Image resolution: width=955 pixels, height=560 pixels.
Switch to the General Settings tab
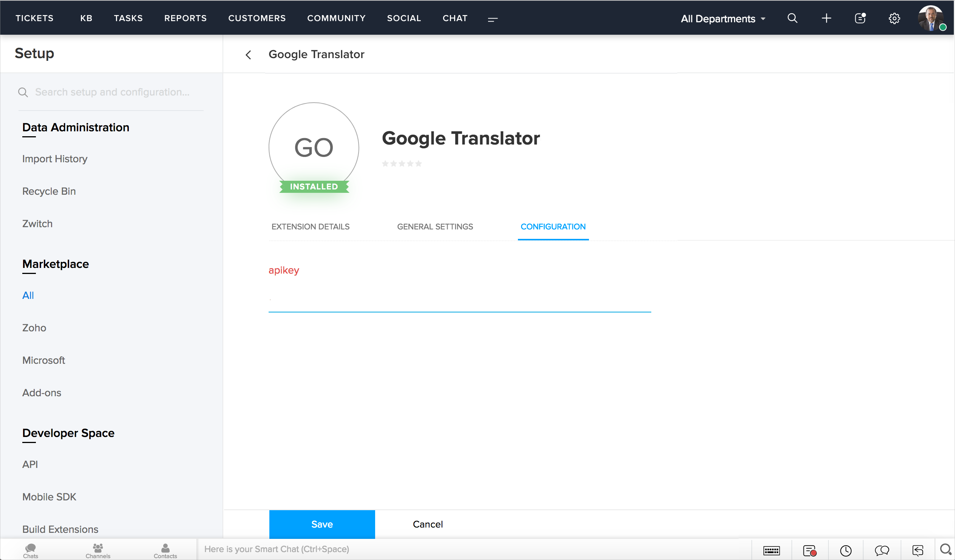point(435,226)
